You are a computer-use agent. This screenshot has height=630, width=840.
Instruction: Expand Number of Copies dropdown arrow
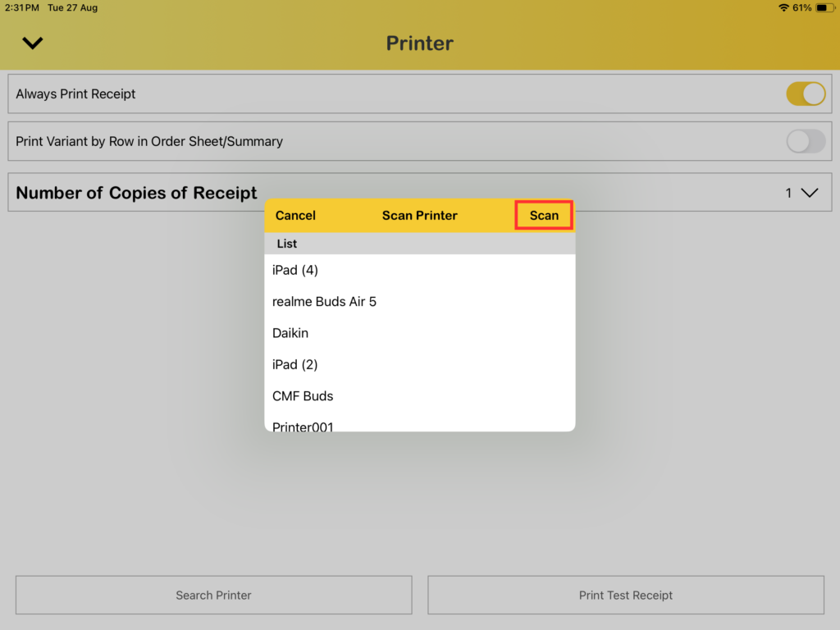click(809, 193)
